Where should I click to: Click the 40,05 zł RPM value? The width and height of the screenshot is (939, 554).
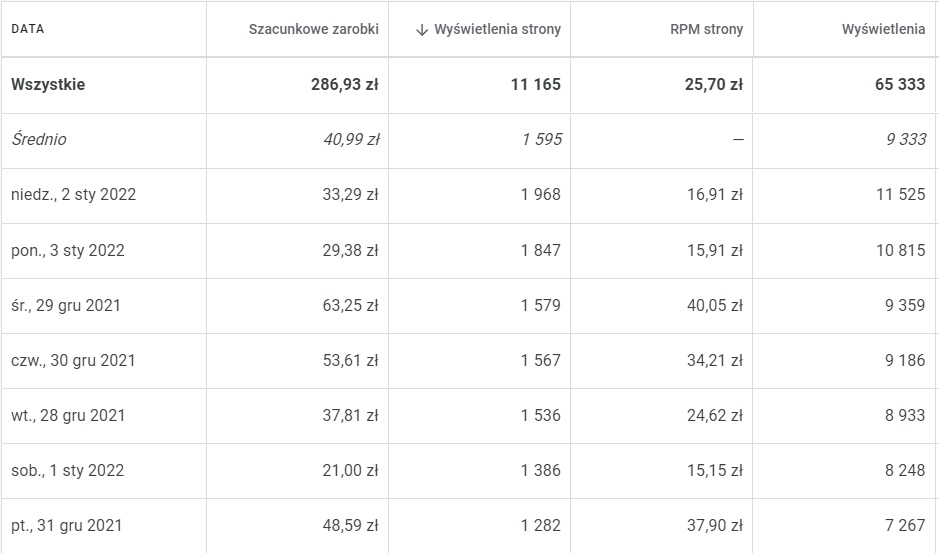pos(714,305)
